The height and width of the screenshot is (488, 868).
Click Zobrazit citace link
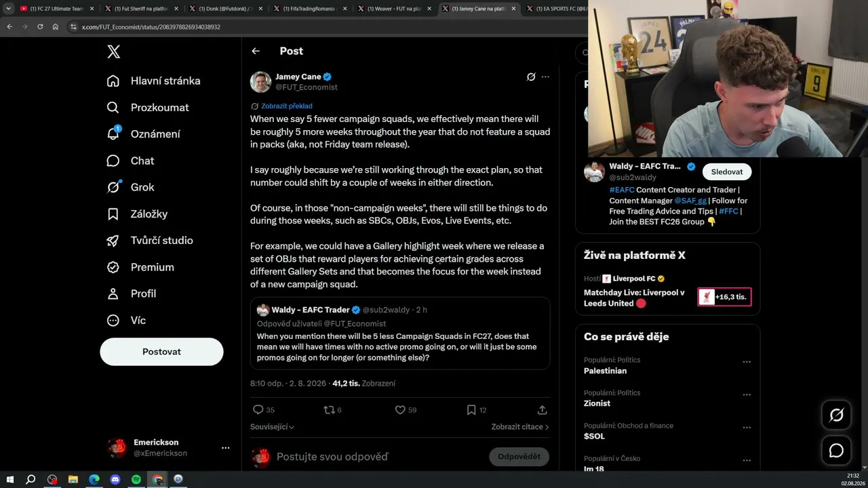[x=520, y=427]
